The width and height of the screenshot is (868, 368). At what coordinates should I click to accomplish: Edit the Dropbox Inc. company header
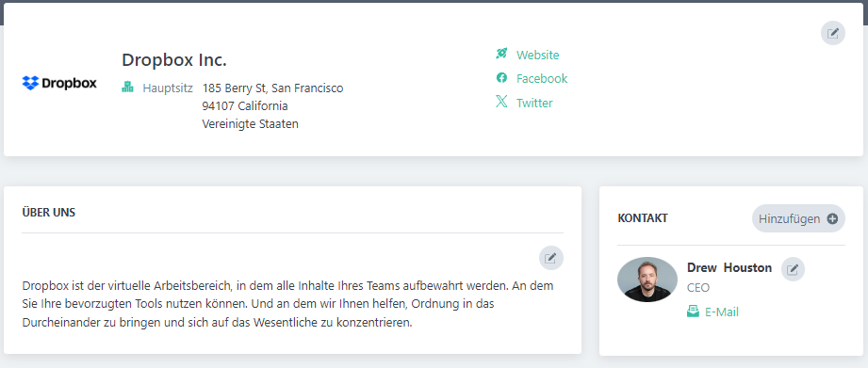point(832,33)
